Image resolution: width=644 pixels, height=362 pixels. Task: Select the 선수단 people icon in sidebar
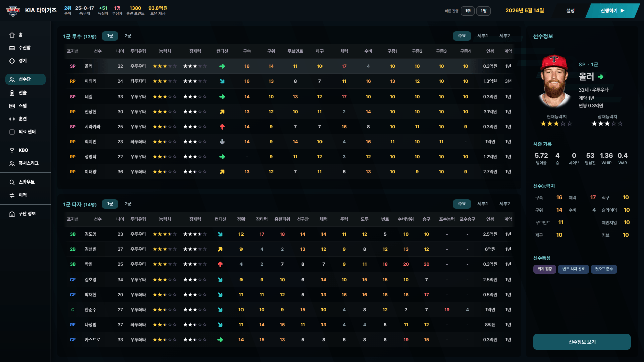(x=12, y=79)
